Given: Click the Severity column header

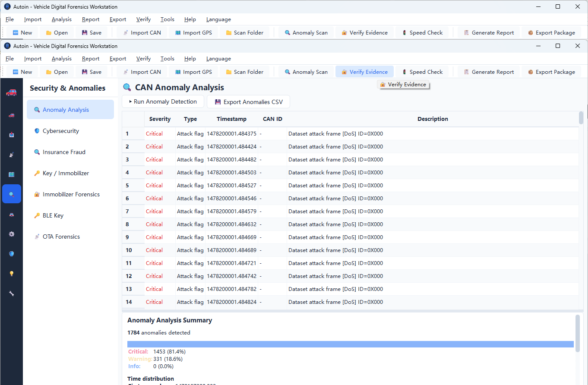Looking at the screenshot, I should click(x=160, y=119).
